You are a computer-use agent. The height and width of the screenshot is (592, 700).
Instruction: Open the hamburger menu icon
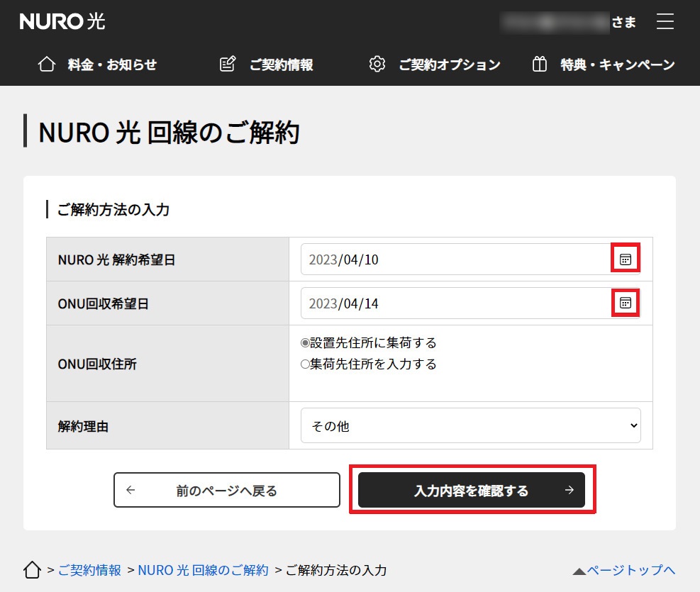coord(665,21)
